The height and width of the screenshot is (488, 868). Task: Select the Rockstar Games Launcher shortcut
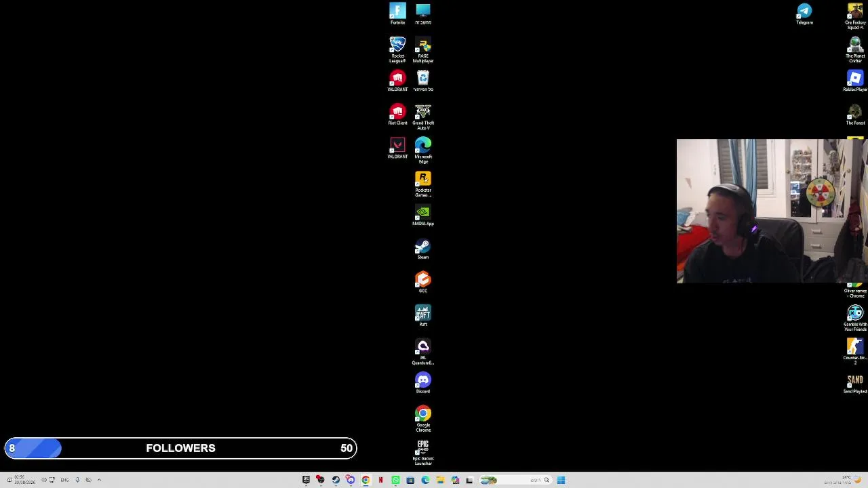coord(423,184)
